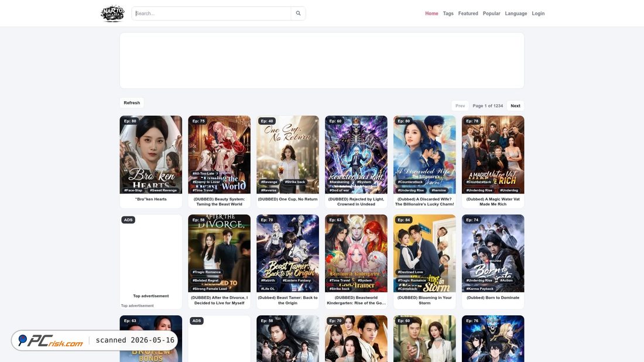The width and height of the screenshot is (644, 362).
Task: Click the #Destined Love tag
Action: click(x=410, y=272)
